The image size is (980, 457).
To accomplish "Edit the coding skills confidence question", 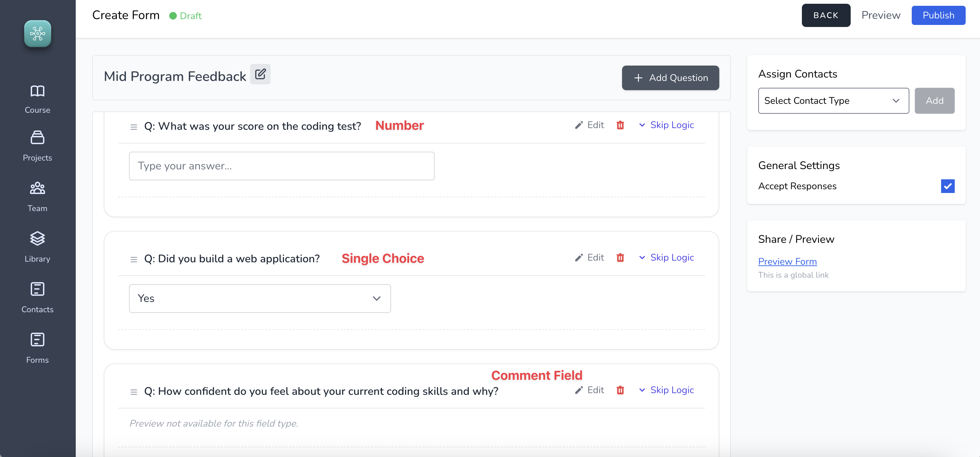I will pos(589,390).
